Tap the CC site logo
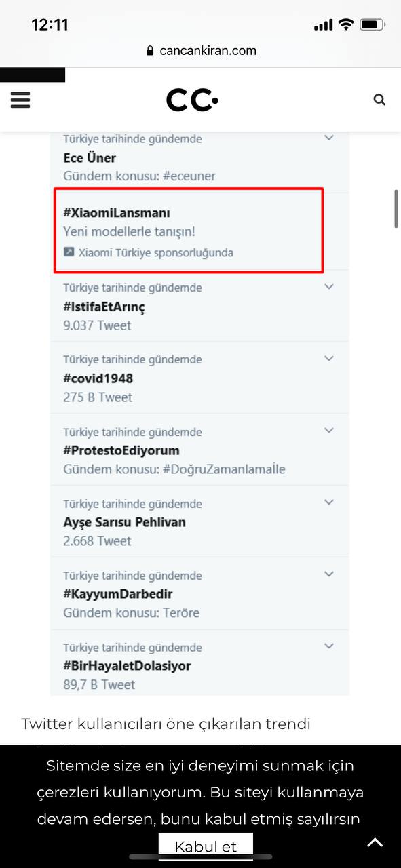 [x=193, y=100]
